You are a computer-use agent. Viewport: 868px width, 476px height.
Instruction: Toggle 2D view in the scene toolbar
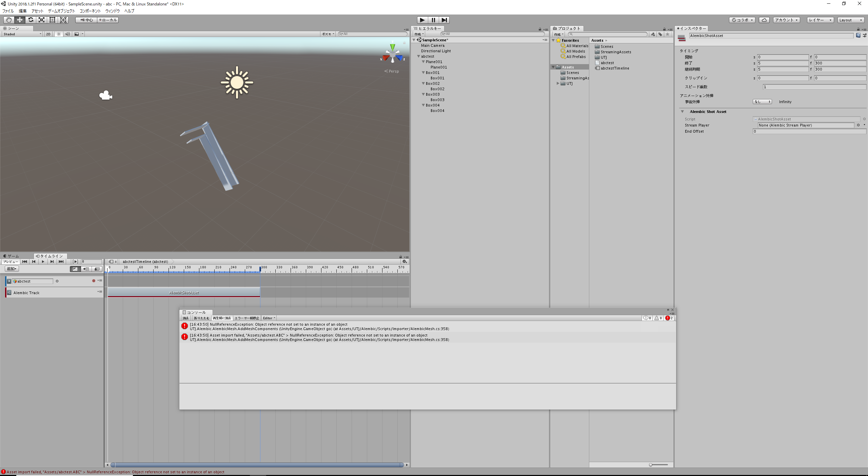[x=48, y=34]
